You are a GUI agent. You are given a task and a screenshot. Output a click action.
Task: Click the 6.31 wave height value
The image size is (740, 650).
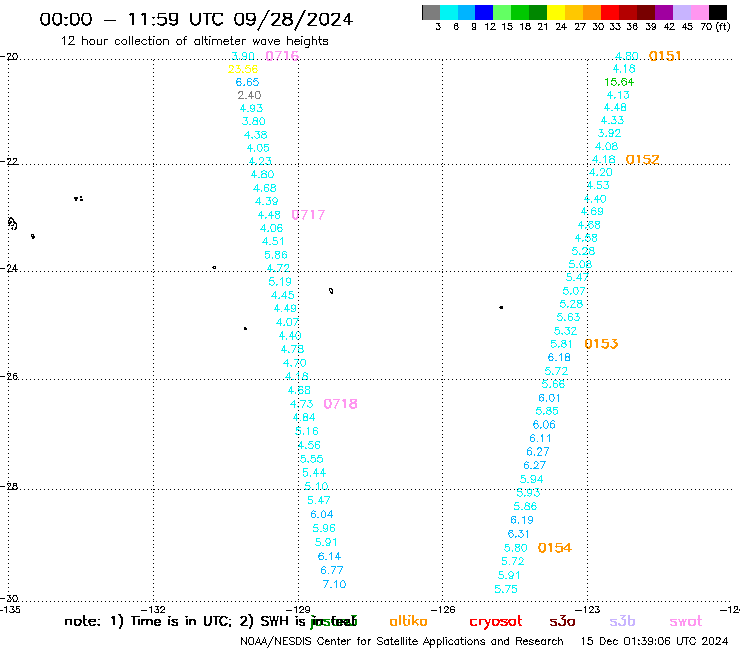pos(518,534)
